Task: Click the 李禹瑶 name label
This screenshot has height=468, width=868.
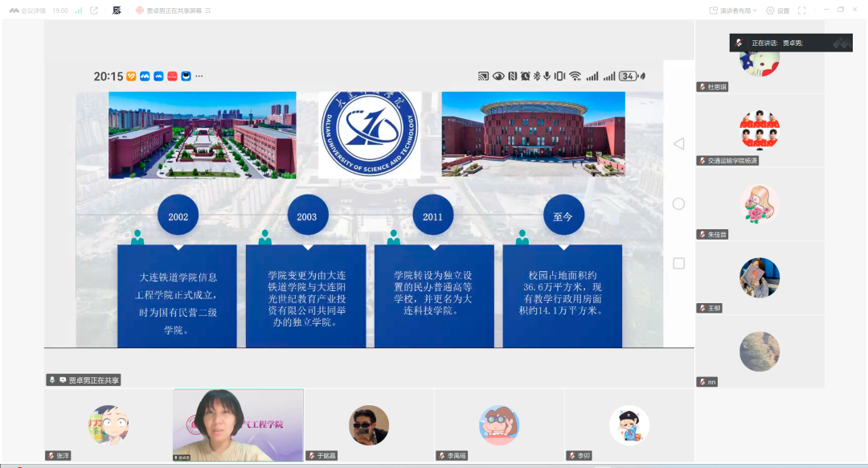Action: 452,456
